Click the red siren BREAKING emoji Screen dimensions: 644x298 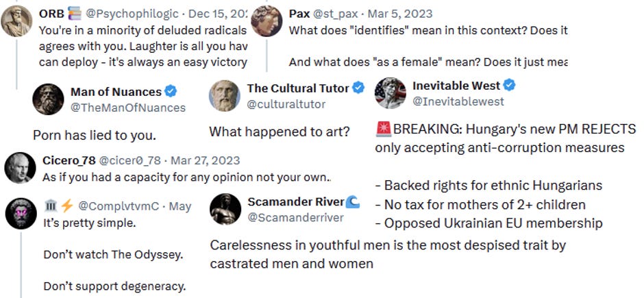tap(383, 129)
